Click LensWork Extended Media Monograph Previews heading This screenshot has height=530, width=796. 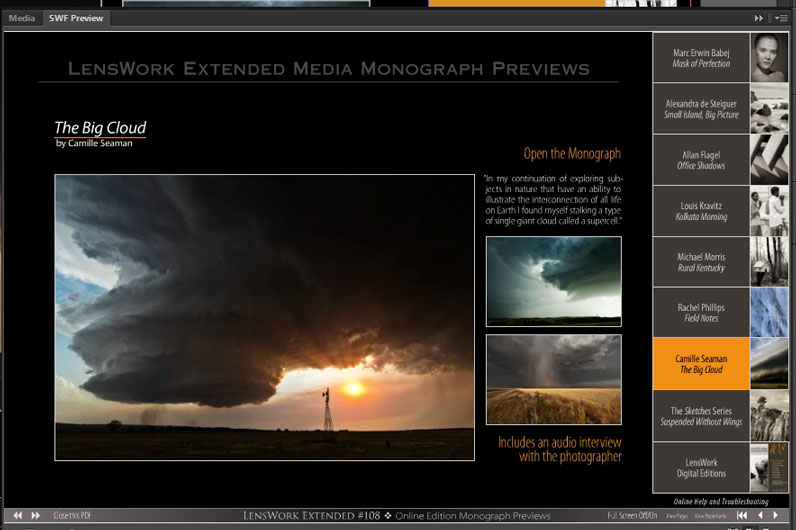pos(329,69)
